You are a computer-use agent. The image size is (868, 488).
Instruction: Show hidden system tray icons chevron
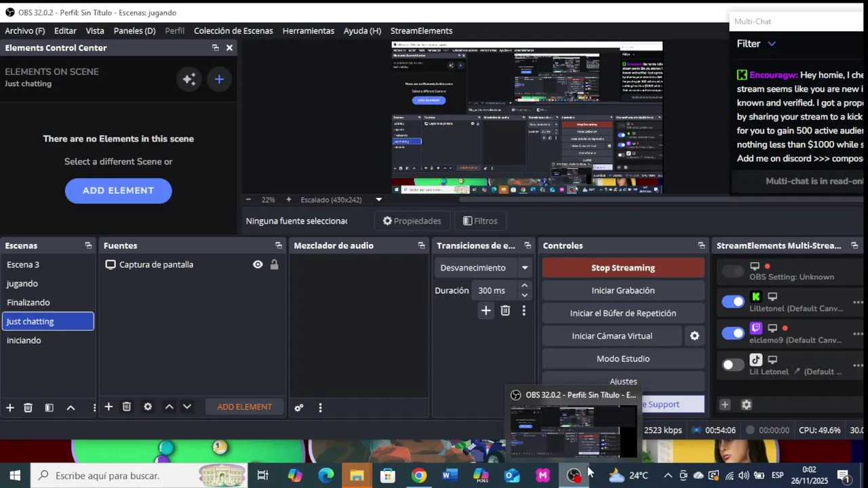[667, 476]
